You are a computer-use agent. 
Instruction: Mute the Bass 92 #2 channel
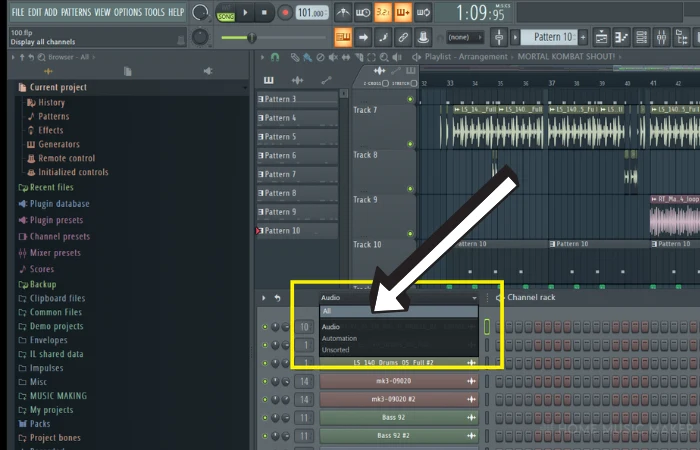(x=265, y=436)
